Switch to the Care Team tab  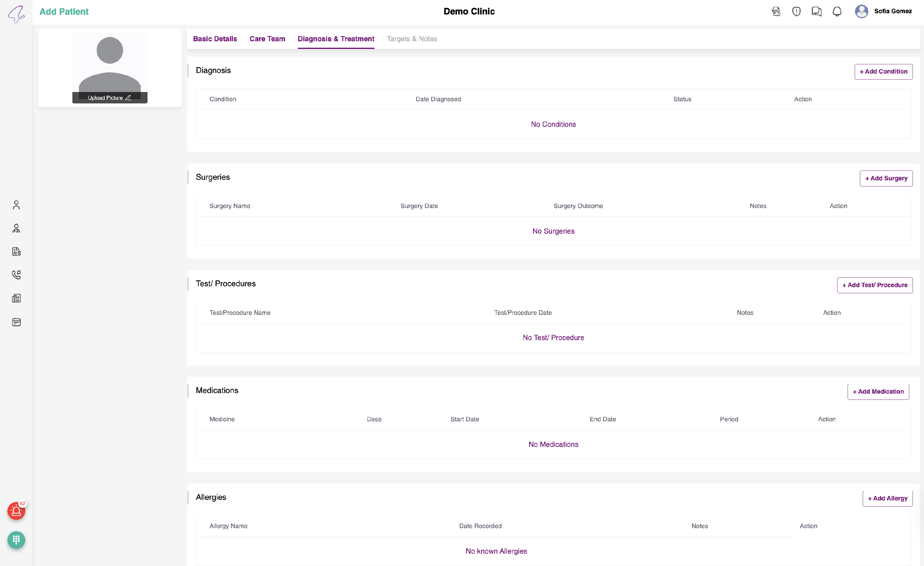click(267, 38)
